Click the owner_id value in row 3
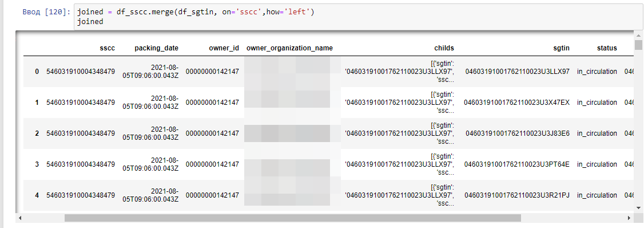 [x=212, y=164]
